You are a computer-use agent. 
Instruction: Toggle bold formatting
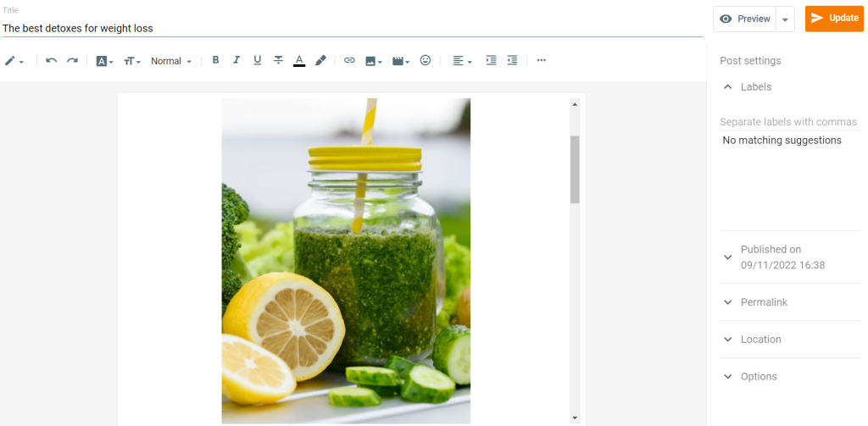pos(216,60)
